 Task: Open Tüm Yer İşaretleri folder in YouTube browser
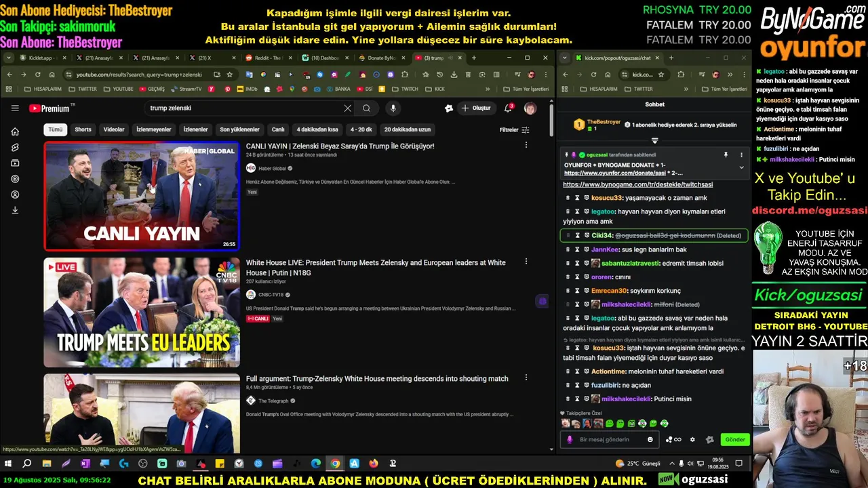[x=526, y=89]
